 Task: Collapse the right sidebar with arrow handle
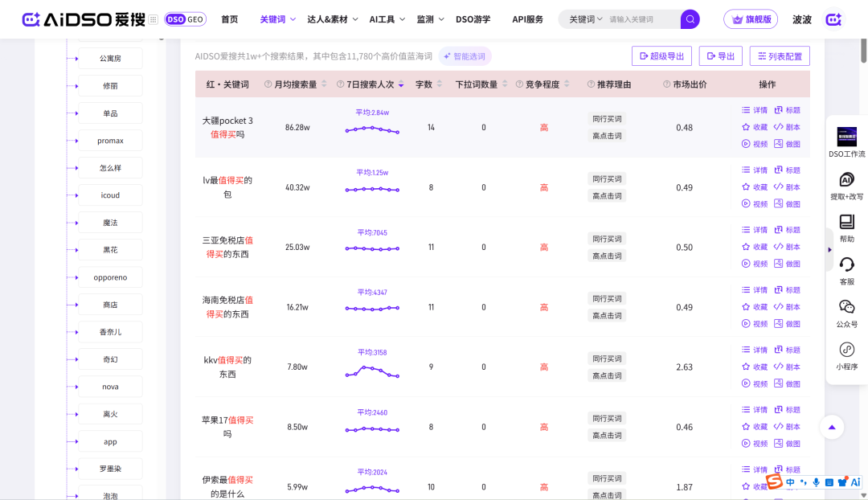click(829, 249)
